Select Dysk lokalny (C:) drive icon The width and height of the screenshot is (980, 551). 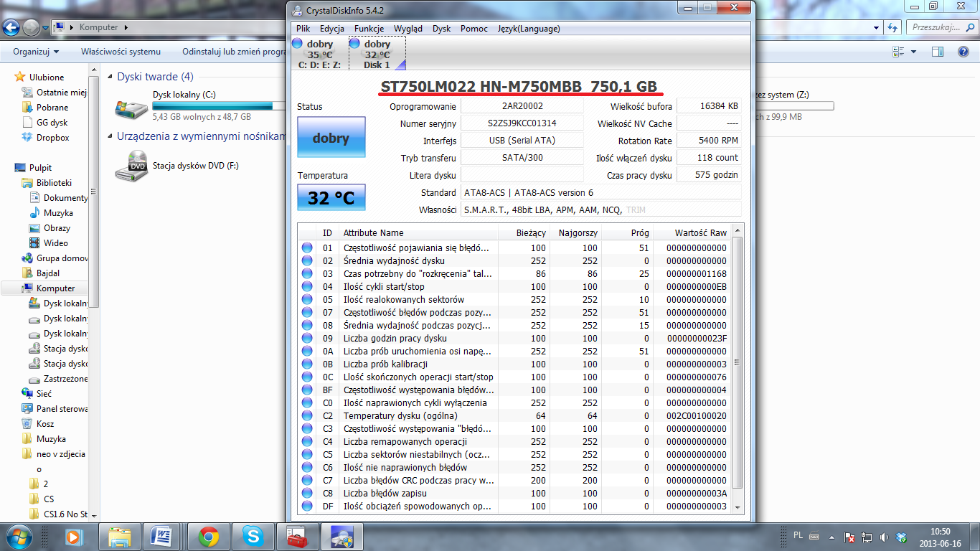pyautogui.click(x=131, y=108)
